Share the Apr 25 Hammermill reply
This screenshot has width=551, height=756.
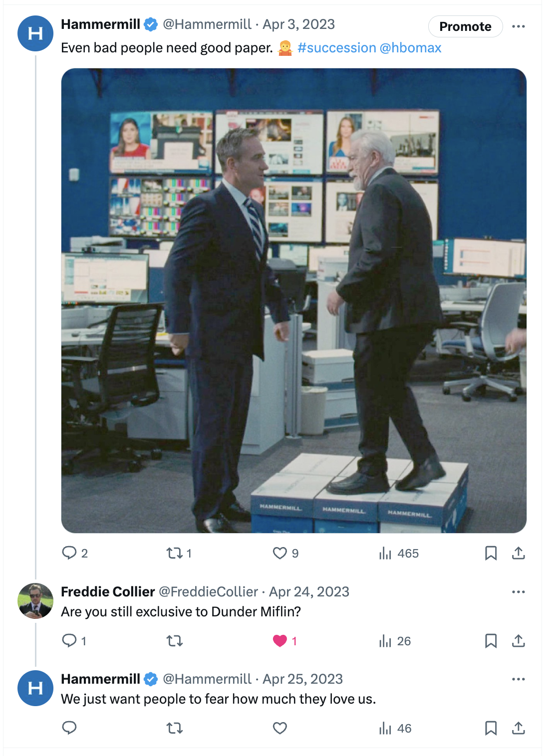[x=519, y=728]
